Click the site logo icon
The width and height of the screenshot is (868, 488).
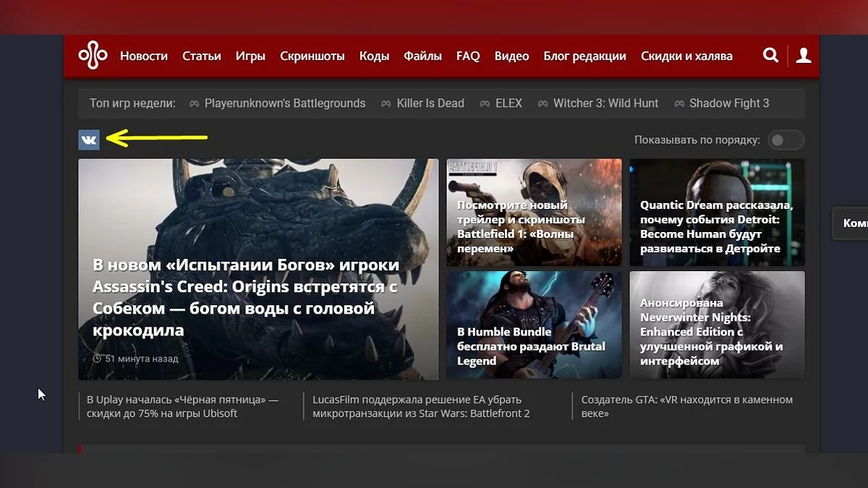click(93, 56)
